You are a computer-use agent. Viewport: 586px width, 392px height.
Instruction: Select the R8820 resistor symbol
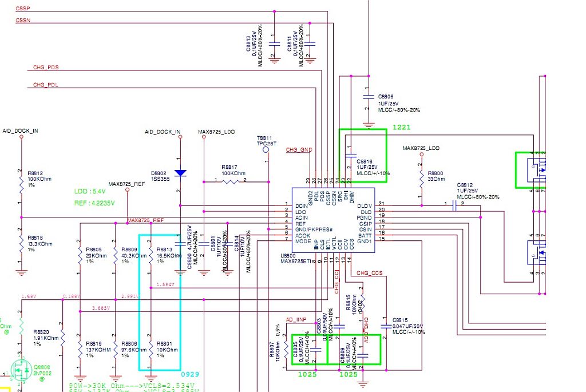[x=62, y=338]
